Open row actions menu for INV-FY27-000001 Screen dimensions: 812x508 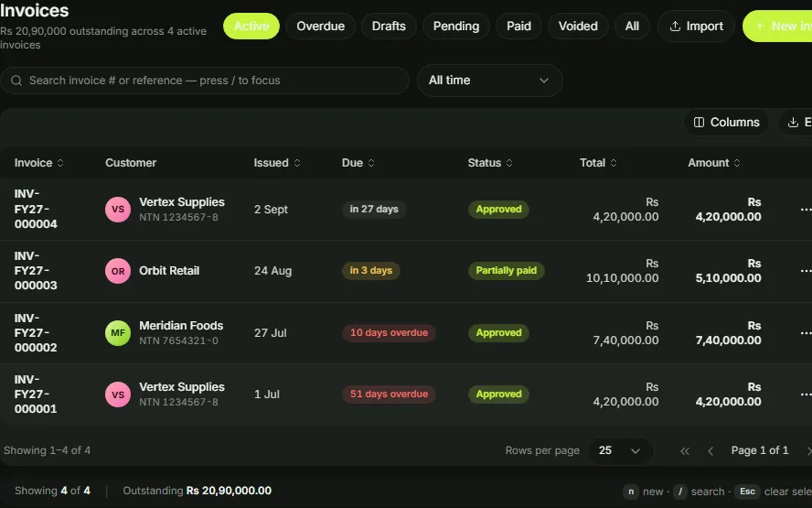click(806, 395)
